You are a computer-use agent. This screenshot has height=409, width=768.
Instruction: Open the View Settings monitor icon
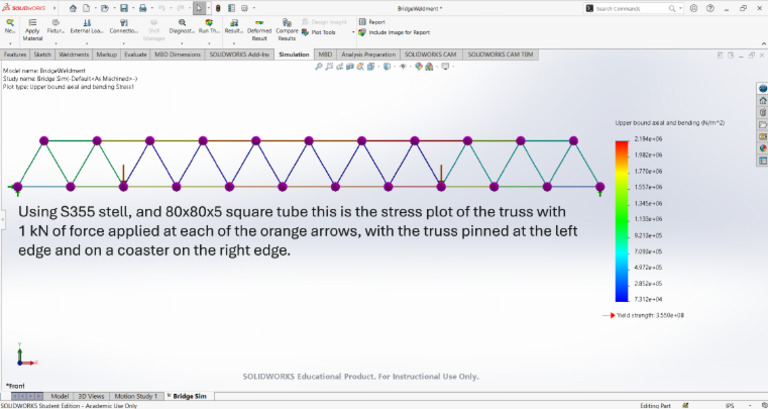[x=445, y=67]
